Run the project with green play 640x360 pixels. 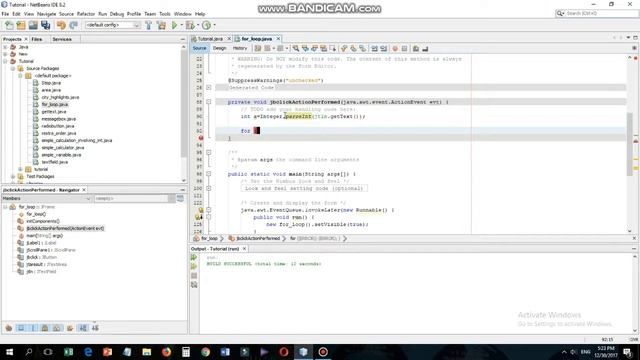tap(175, 25)
